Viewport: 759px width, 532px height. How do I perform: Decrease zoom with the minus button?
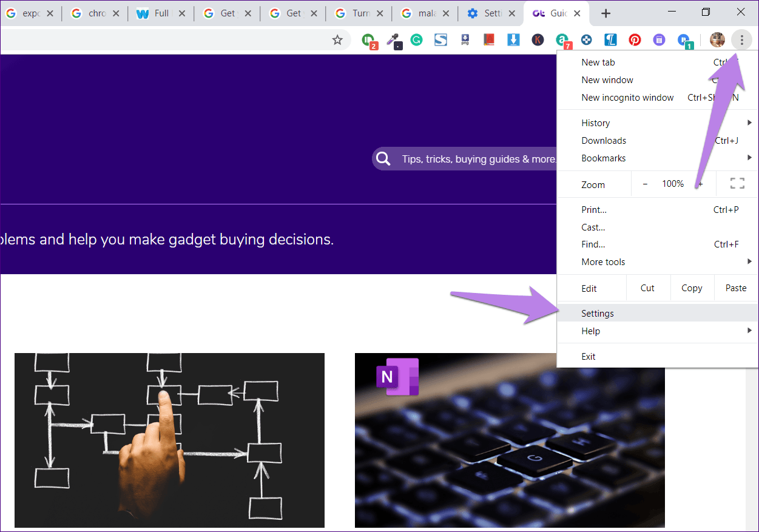(645, 184)
